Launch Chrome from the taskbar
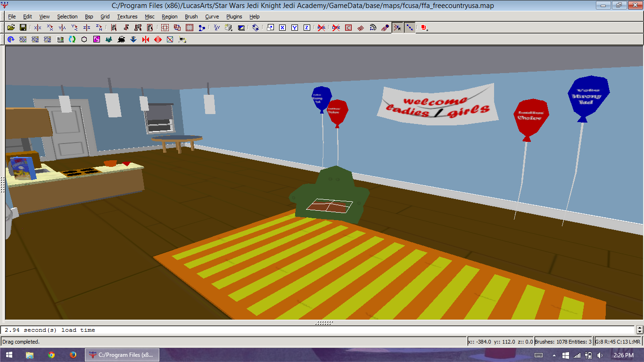This screenshot has height=362, width=644. pyautogui.click(x=51, y=355)
